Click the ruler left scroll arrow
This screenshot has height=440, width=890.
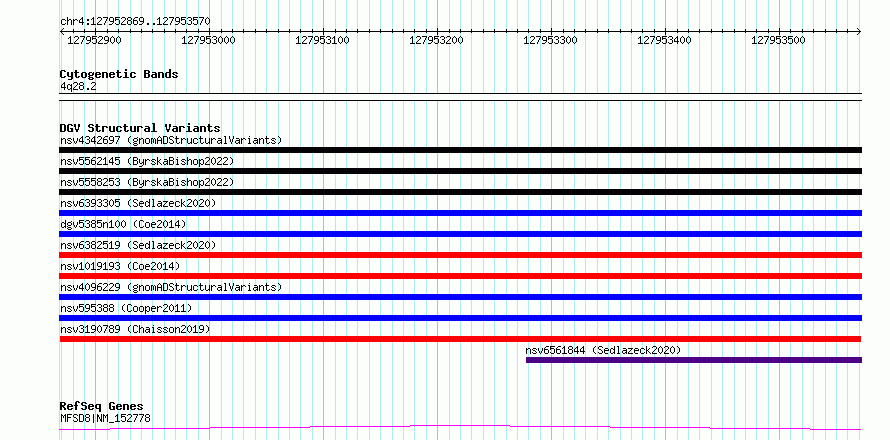click(x=62, y=32)
